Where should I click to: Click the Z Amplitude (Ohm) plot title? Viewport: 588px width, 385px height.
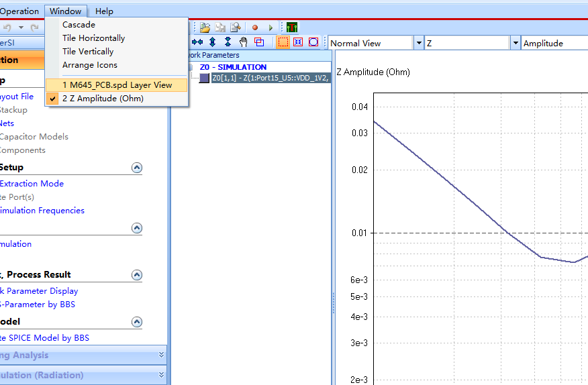373,72
